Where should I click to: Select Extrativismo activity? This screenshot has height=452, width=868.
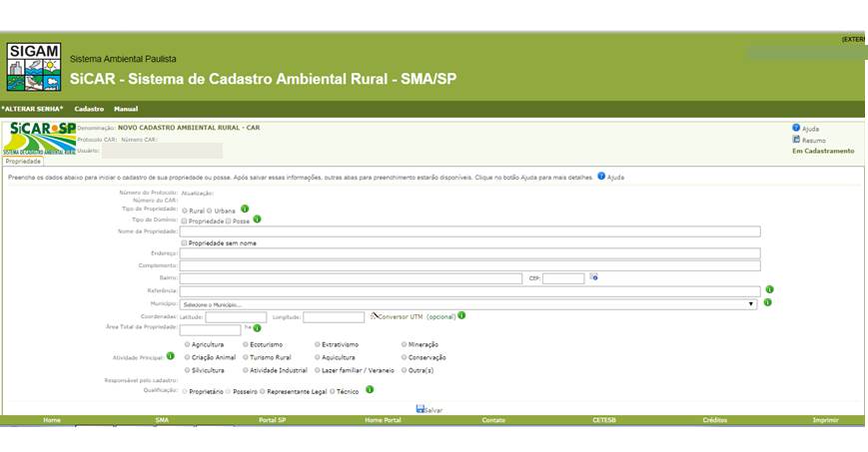tap(318, 344)
